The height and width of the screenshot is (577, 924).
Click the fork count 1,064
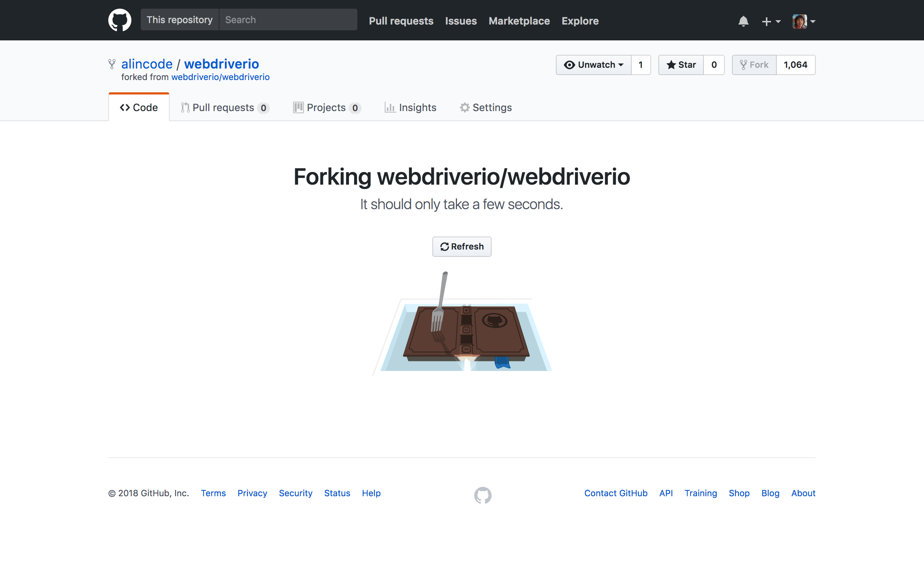(x=796, y=65)
